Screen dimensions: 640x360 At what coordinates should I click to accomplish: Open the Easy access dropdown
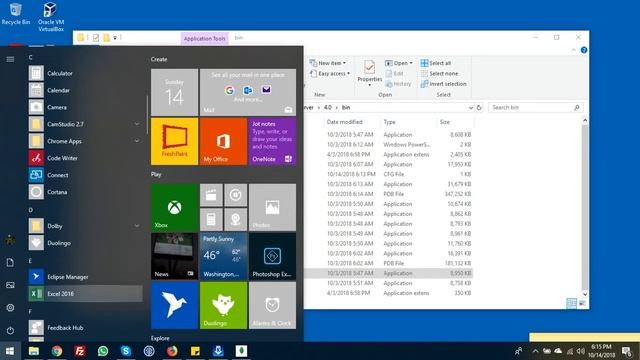(330, 73)
